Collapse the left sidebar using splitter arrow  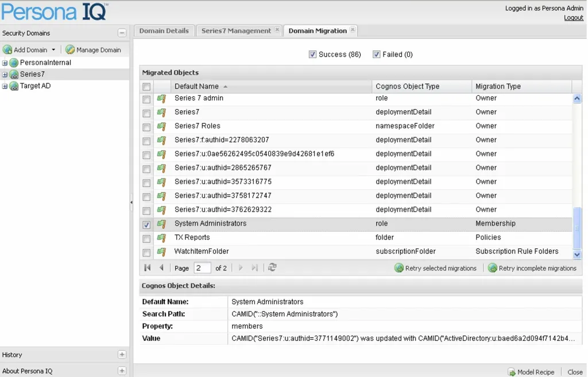[x=131, y=203]
